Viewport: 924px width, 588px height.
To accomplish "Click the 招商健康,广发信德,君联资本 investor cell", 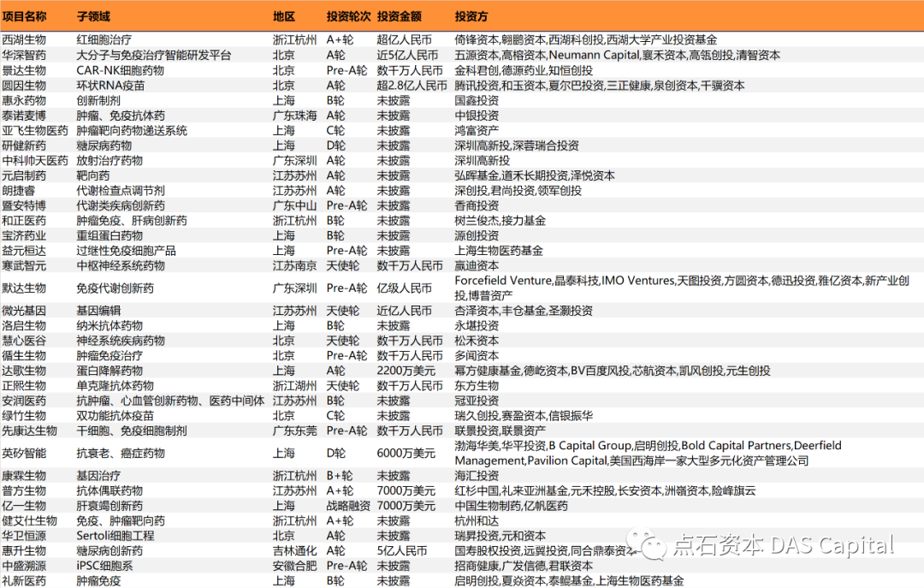I will [x=524, y=567].
